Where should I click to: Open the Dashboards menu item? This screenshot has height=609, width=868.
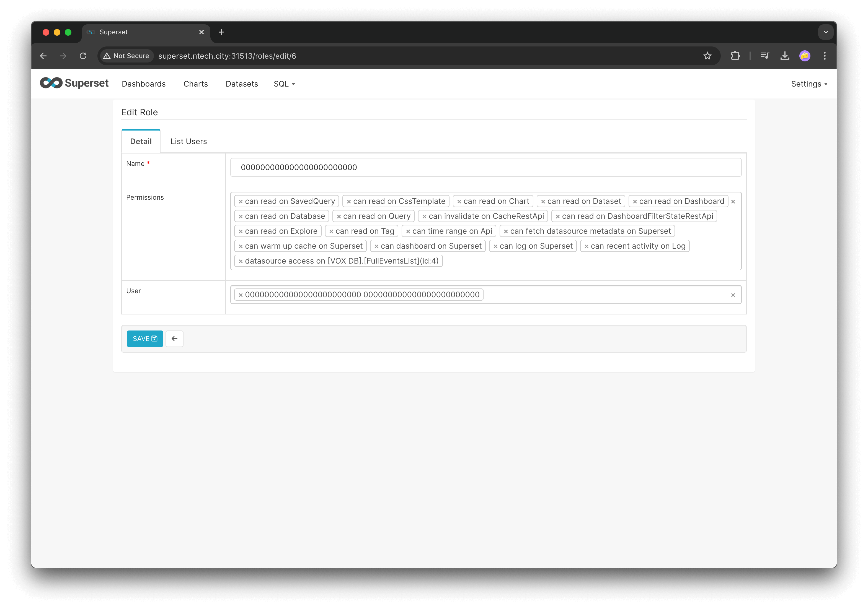(x=144, y=84)
